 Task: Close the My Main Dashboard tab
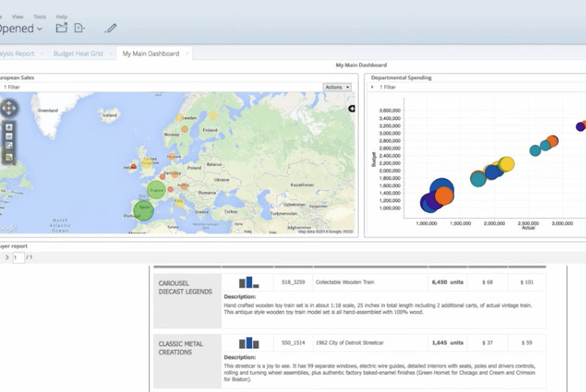pos(187,53)
